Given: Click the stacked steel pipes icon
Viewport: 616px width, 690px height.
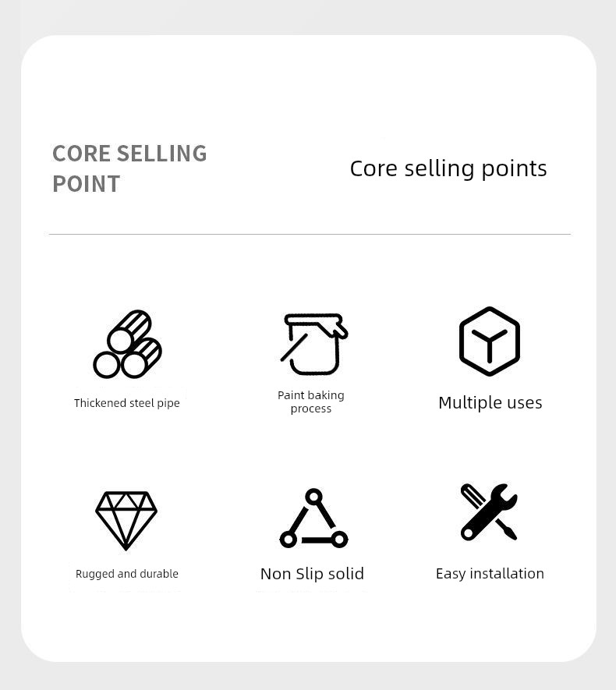Looking at the screenshot, I should (127, 345).
